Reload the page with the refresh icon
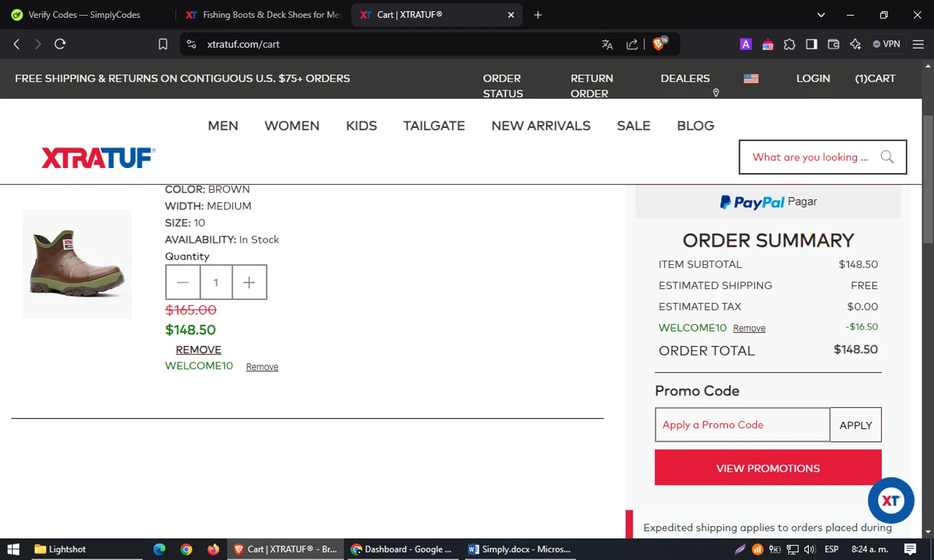Image resolution: width=934 pixels, height=560 pixels. click(x=60, y=44)
